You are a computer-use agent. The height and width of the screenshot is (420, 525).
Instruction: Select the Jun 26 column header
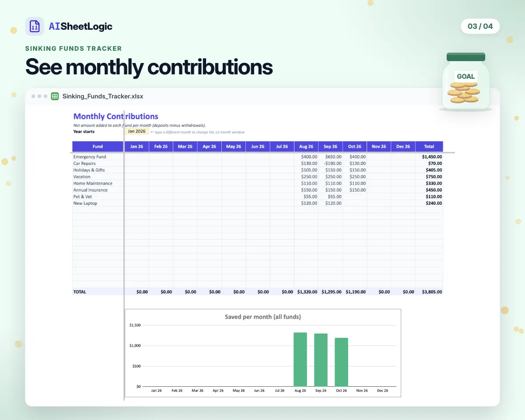258,147
